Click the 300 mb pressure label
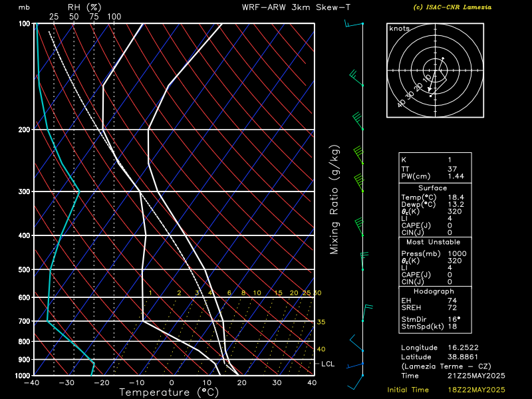The width and height of the screenshot is (532, 399). pyautogui.click(x=25, y=192)
